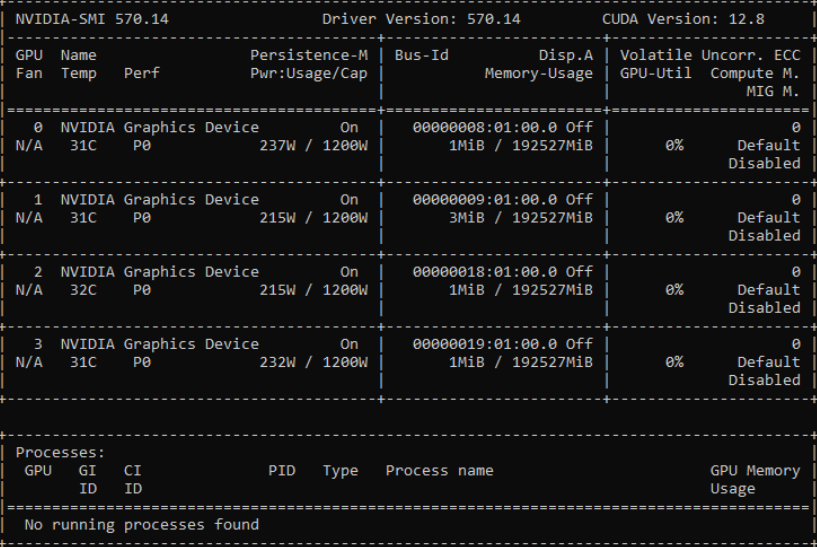Click the 232W / 1200W power reading
Image resolution: width=817 pixels, height=548 pixels.
pos(313,362)
